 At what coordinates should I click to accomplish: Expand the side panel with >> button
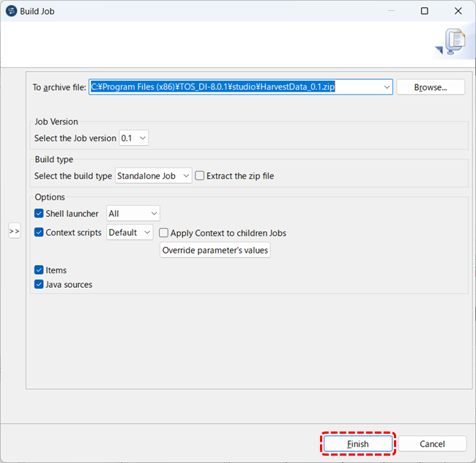pyautogui.click(x=14, y=231)
